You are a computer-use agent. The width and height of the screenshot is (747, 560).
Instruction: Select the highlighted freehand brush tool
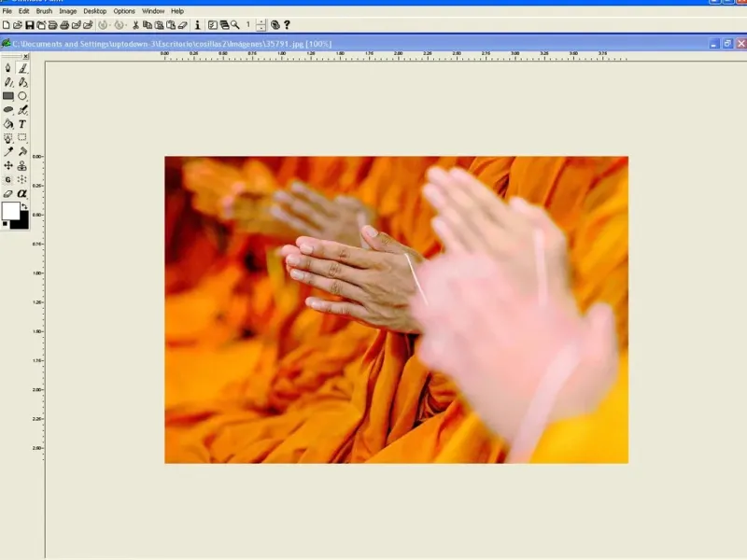coord(22,68)
